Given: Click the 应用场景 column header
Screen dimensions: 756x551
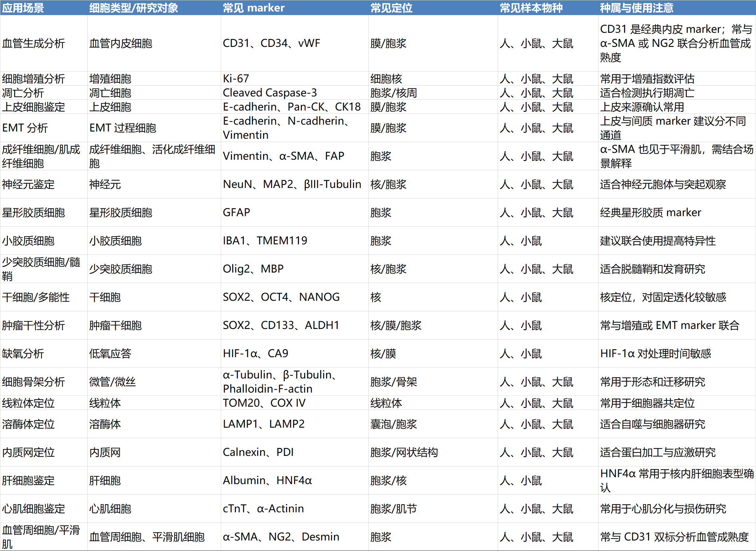Looking at the screenshot, I should tap(23, 8).
